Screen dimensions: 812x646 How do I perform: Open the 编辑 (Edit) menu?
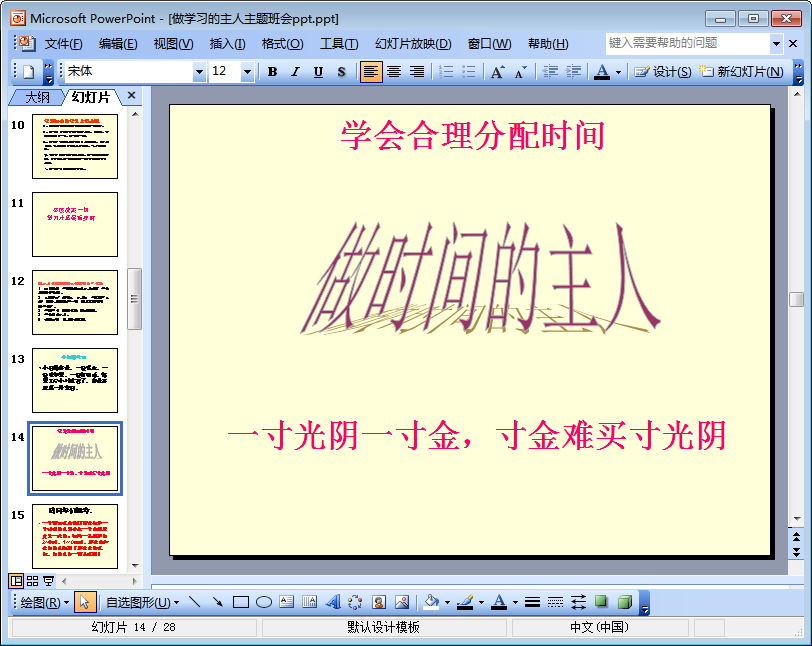118,44
